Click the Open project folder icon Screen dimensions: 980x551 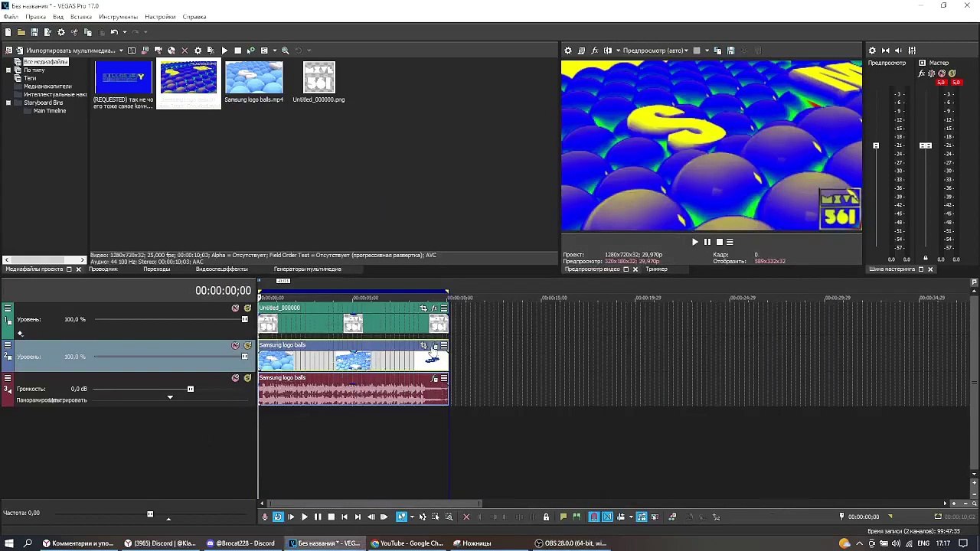point(21,32)
